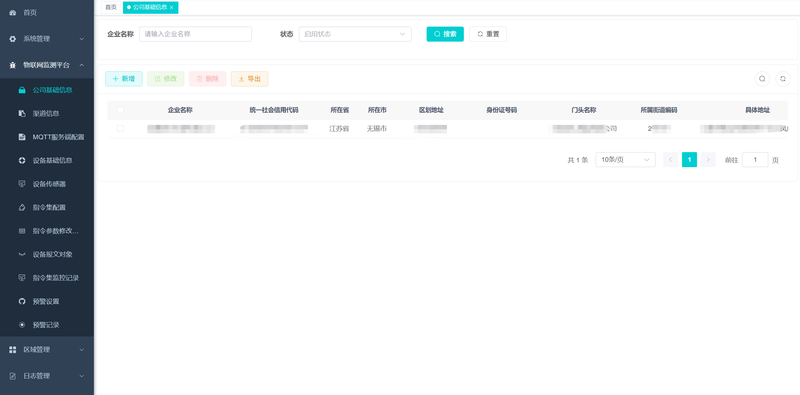Click the 区域管理 grid icon

click(x=13, y=350)
